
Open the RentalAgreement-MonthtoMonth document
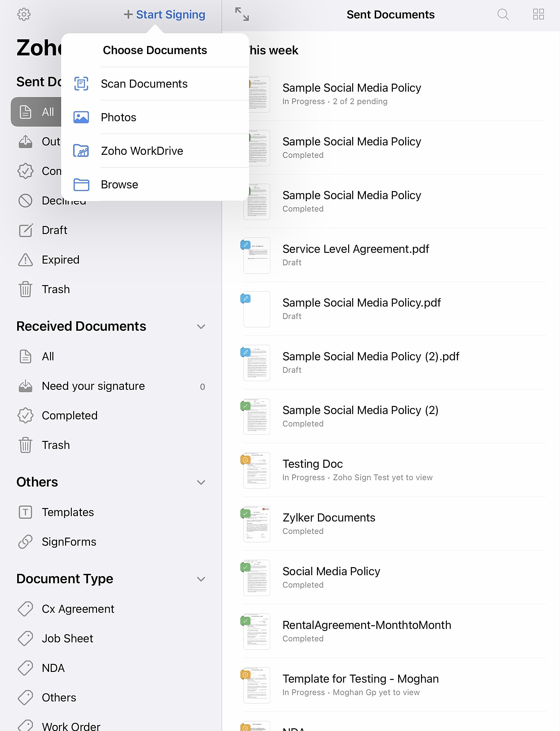pos(391,631)
